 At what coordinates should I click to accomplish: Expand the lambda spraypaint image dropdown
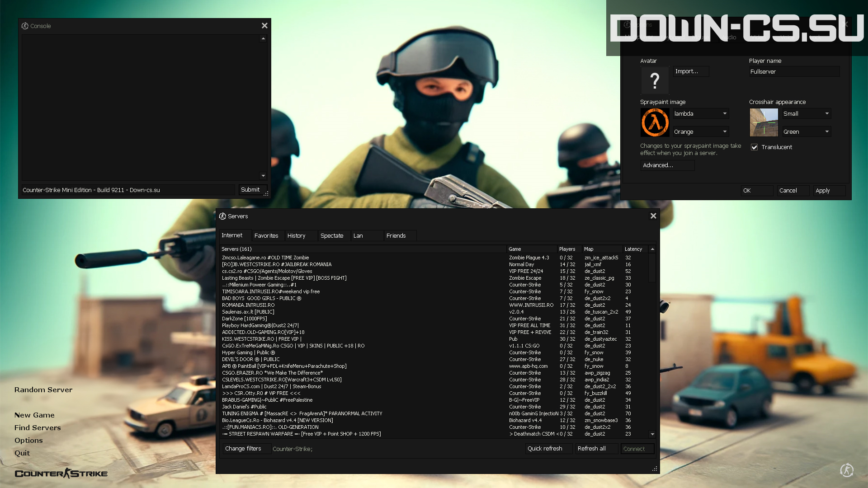click(701, 114)
